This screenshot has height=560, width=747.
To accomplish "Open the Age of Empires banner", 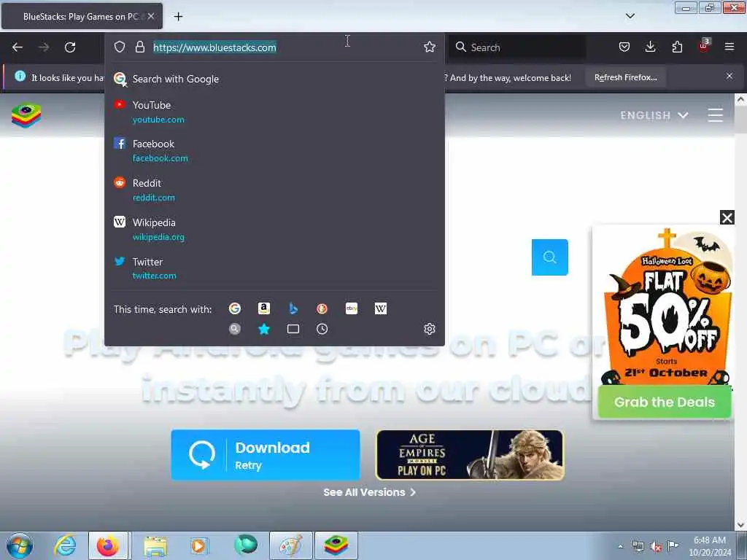I will click(x=470, y=455).
